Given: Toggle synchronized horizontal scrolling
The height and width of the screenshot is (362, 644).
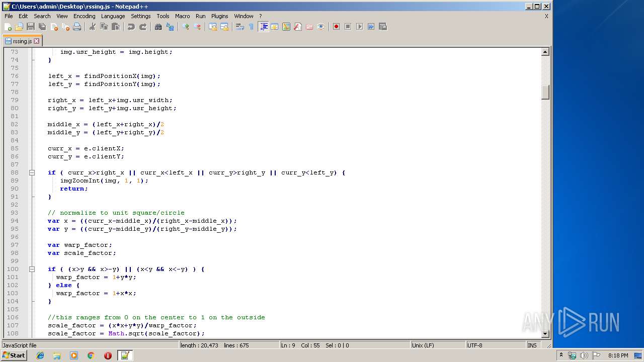Looking at the screenshot, I should pos(224,27).
